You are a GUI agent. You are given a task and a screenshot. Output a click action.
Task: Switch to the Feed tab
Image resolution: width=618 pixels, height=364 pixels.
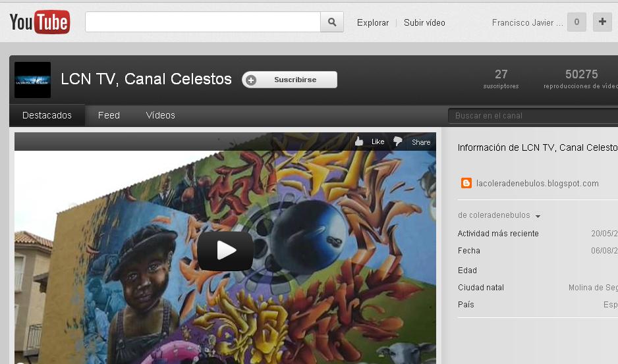coord(109,115)
